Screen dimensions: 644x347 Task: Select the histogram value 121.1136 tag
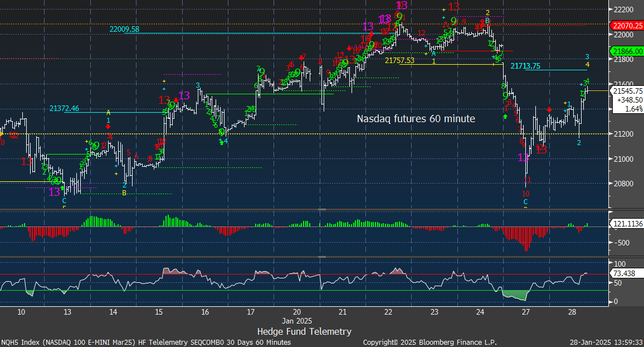(x=627, y=224)
